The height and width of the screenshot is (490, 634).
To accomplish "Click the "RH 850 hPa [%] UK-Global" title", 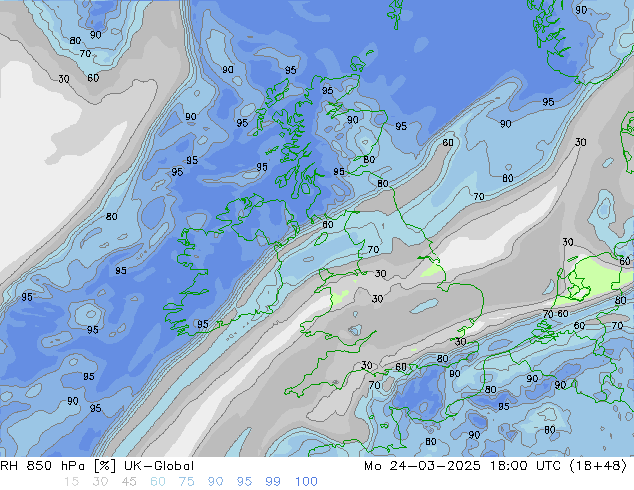I will point(97,466).
